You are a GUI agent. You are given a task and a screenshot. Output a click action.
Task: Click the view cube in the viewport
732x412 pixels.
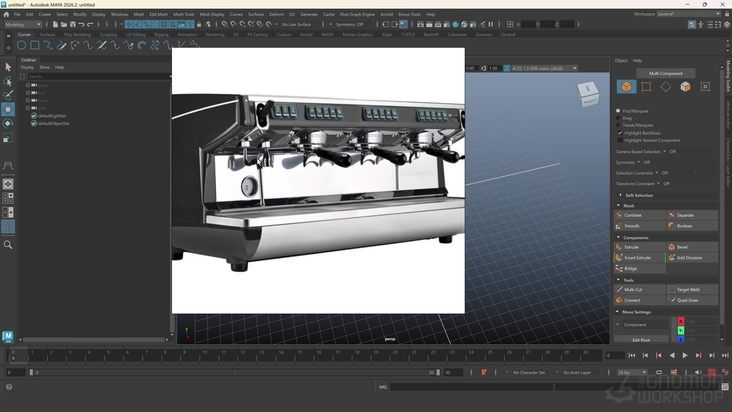click(588, 93)
